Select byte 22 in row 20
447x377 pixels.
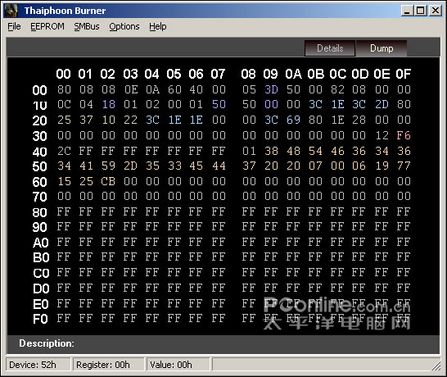(x=130, y=120)
